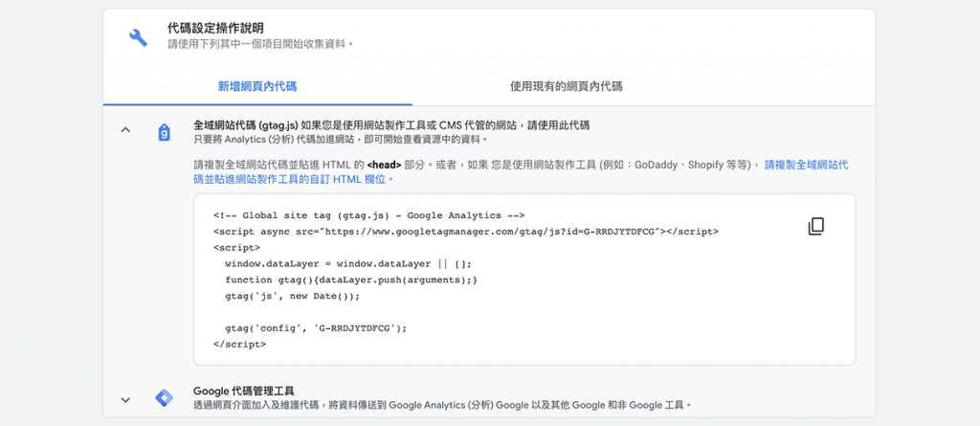Screen dimensions: 980x426
Task: Click the gtag.js tag icon
Action: 164,131
